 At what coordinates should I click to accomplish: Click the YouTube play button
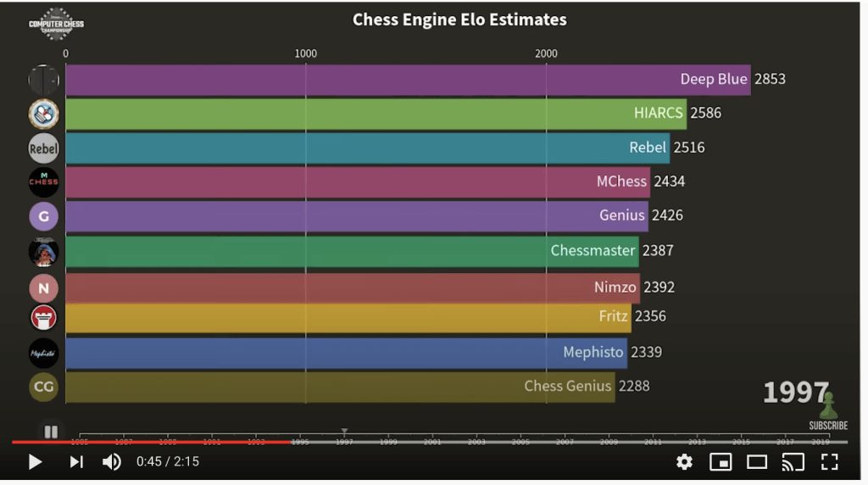35,462
